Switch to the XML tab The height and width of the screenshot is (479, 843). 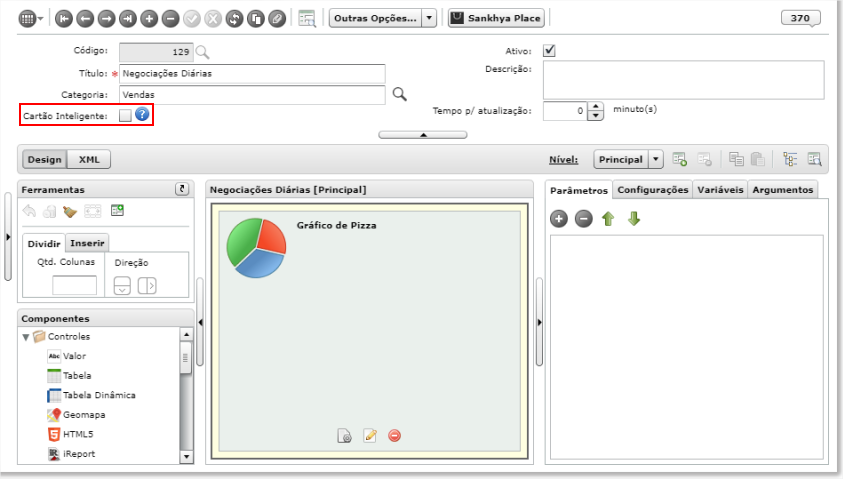(x=89, y=160)
